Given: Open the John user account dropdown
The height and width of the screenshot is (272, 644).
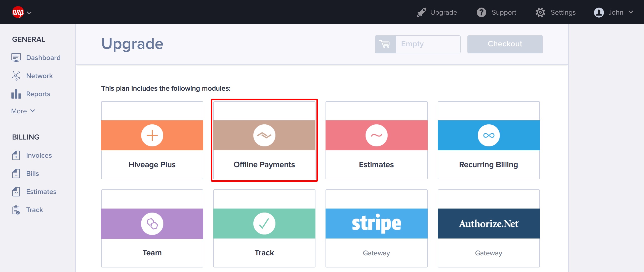Looking at the screenshot, I should point(613,12).
